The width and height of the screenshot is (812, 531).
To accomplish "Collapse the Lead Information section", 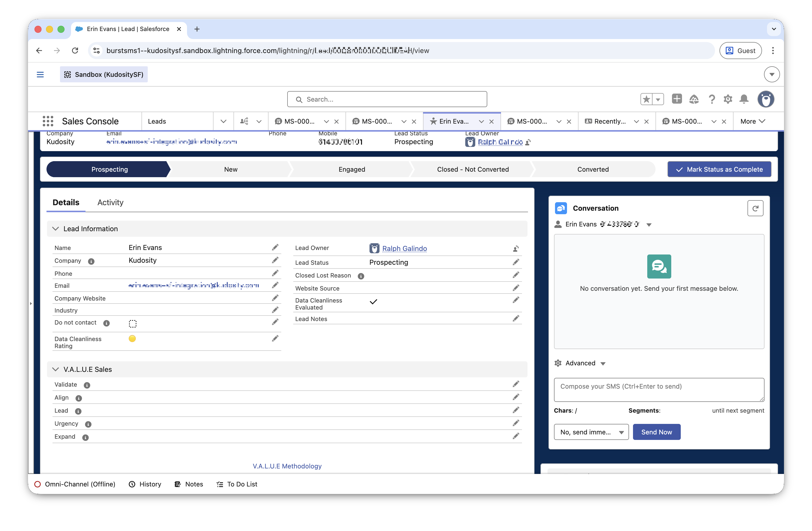I will [x=55, y=229].
